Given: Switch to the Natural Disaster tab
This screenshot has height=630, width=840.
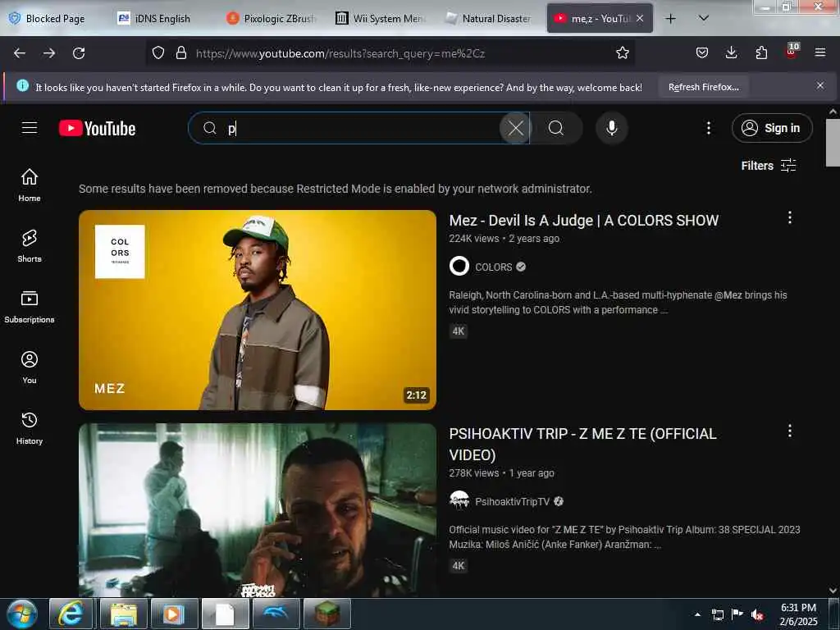Looking at the screenshot, I should pos(491,19).
